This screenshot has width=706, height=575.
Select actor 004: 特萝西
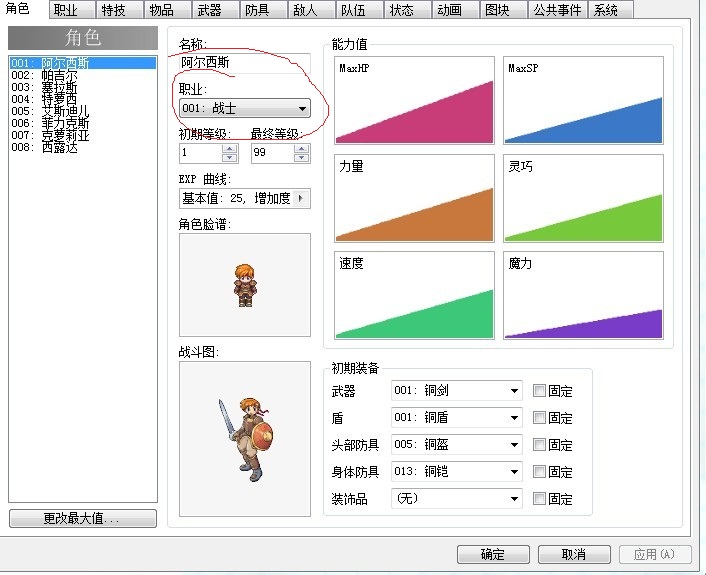pyautogui.click(x=83, y=99)
